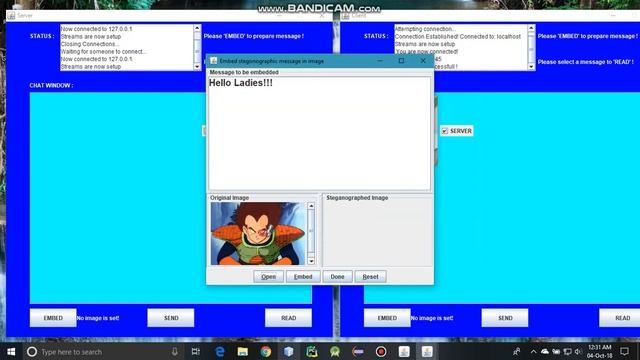Click down arrow of Server status scrollbar
Image resolution: width=640 pixels, height=360 pixels.
click(197, 67)
